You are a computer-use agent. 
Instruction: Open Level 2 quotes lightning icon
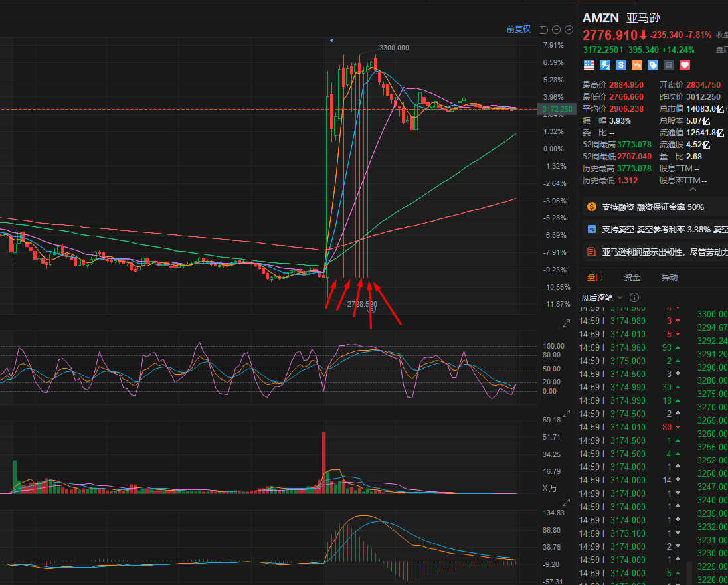604,64
